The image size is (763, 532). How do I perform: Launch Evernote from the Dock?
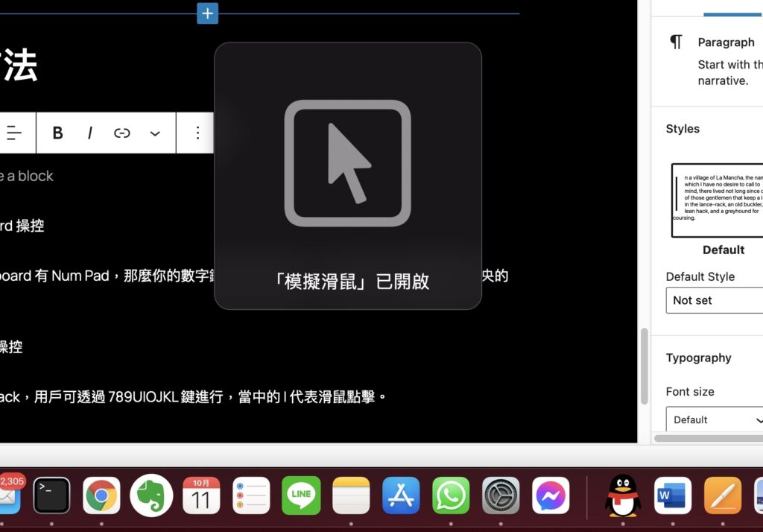151,494
